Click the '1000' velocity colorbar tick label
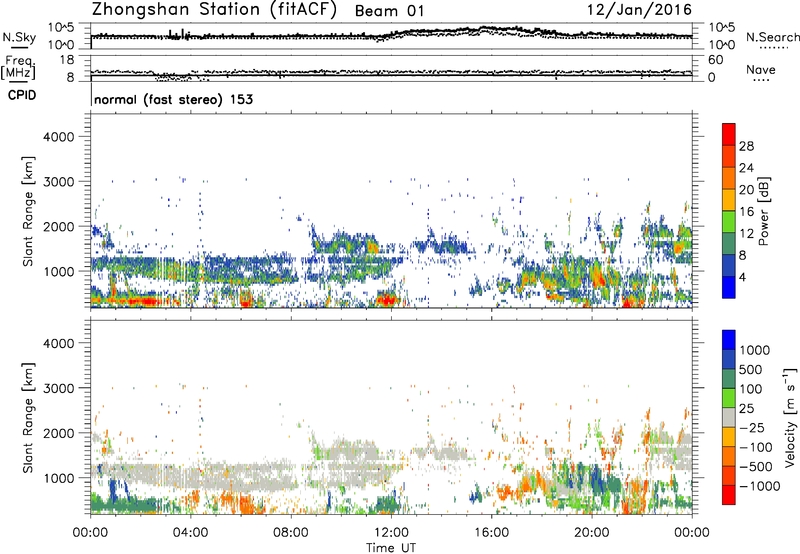Viewport: 800px width, 554px height. [755, 350]
